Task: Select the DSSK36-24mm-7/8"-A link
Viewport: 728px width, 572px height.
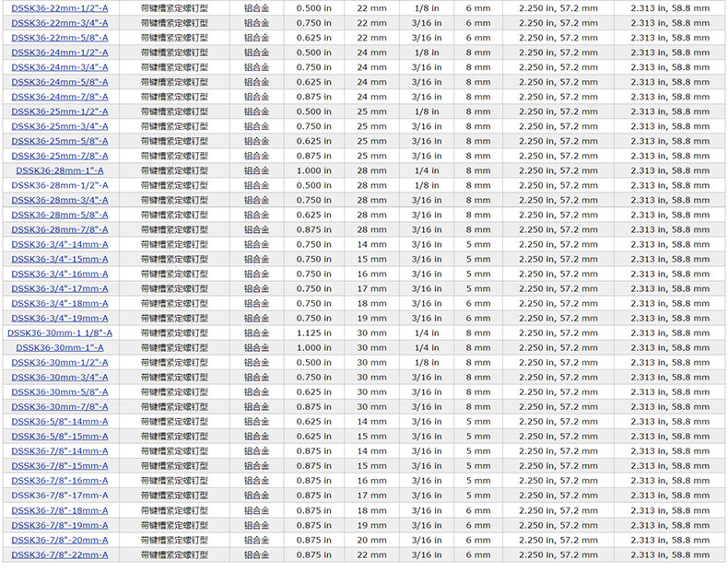Action: tap(60, 97)
